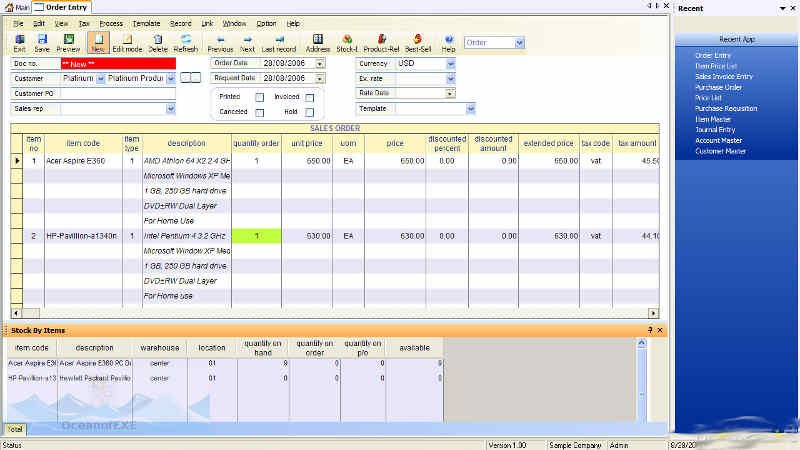Open the Edit menu
This screenshot has height=450, width=800.
(39, 23)
